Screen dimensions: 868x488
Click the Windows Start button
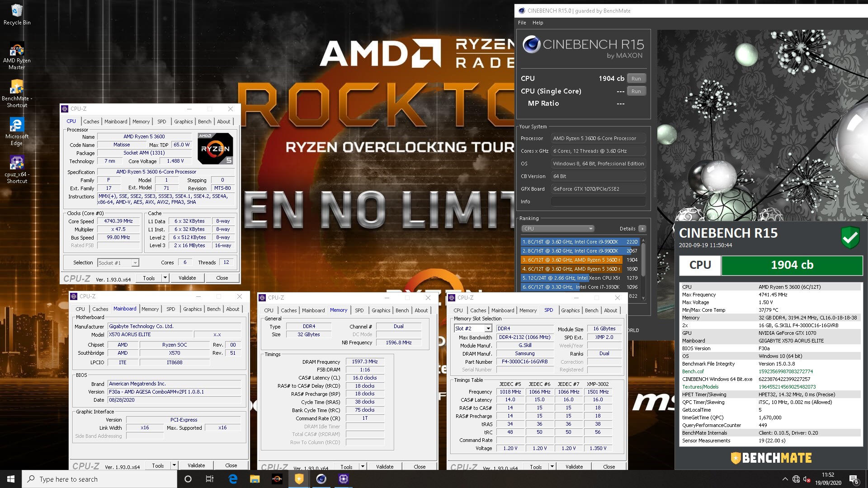coord(11,479)
